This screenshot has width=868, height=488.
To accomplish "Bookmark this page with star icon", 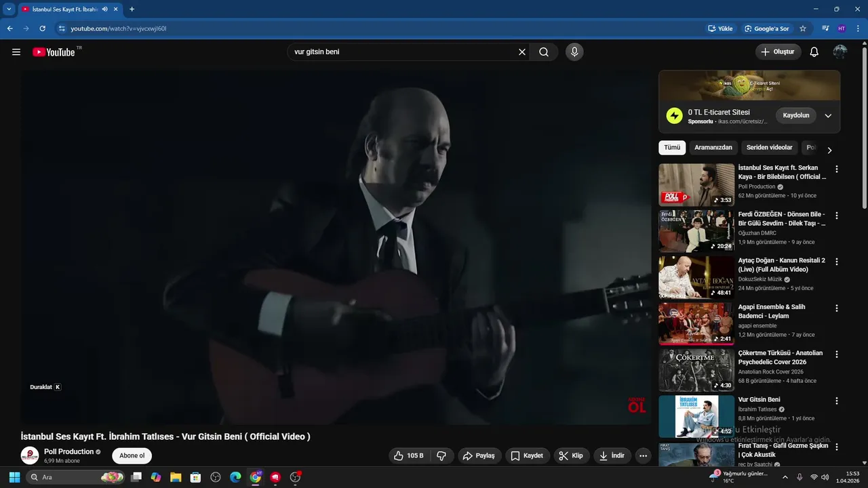I will pos(803,28).
